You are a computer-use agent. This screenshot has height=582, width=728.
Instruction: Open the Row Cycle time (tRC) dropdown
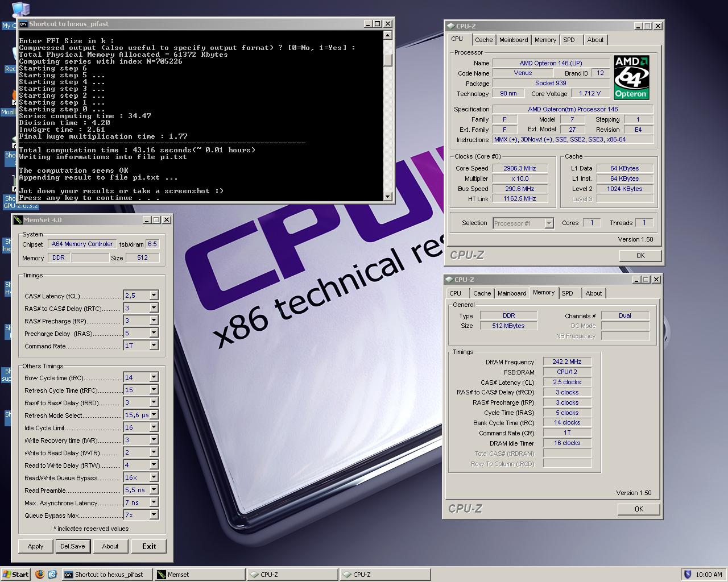[154, 377]
